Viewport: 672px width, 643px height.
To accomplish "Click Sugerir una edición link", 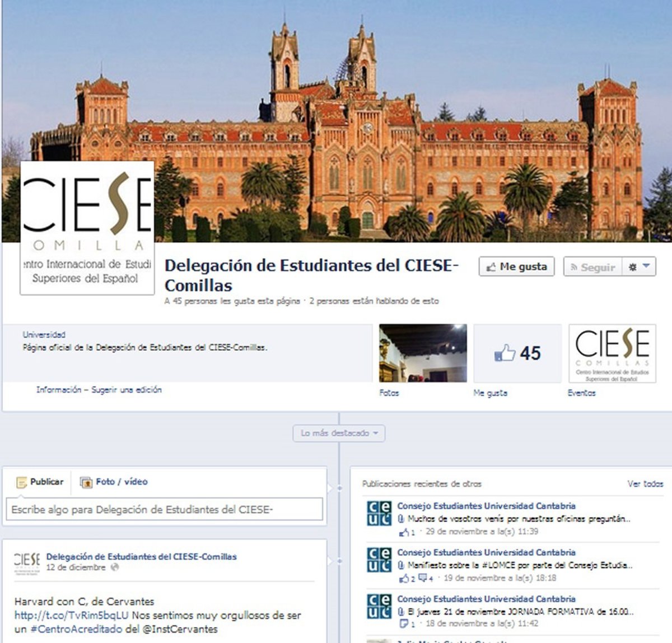I will coord(127,390).
